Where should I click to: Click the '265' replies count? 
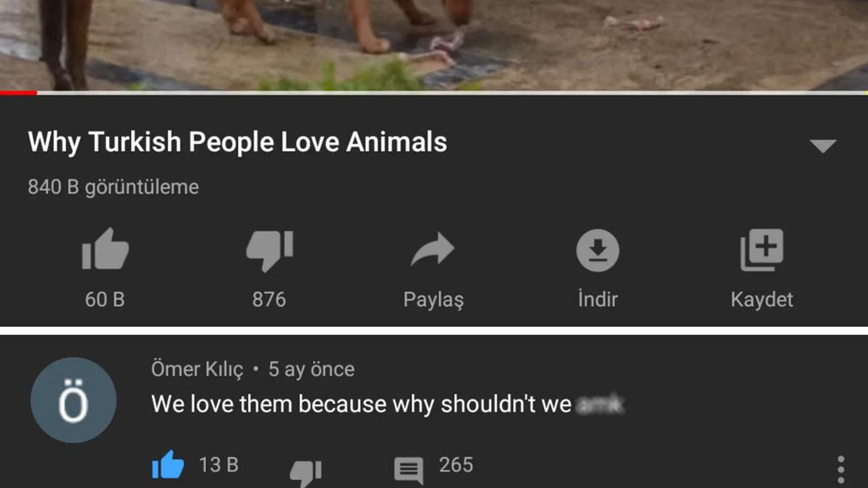tap(456, 464)
